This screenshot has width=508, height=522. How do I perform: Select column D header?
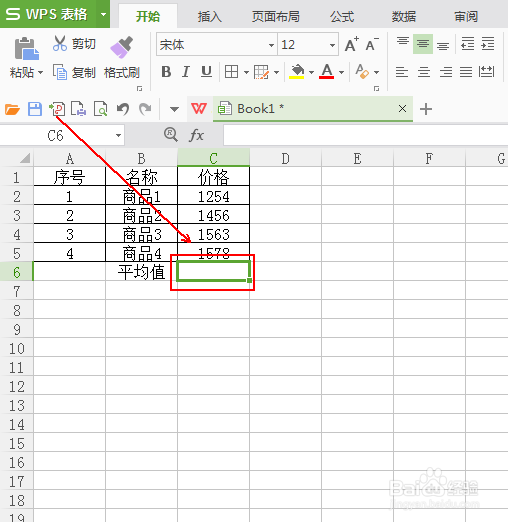pos(285,158)
